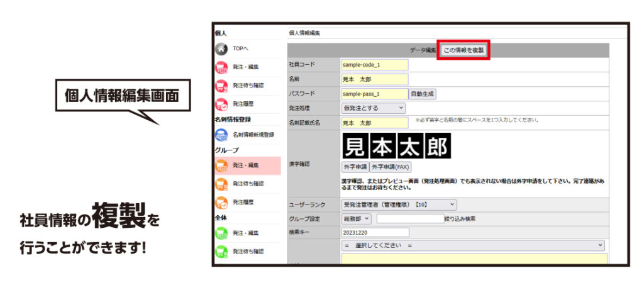Image resolution: width=644 pixels, height=285 pixels.
Task: Open the 選択してください dropdown
Action: pyautogui.click(x=472, y=245)
